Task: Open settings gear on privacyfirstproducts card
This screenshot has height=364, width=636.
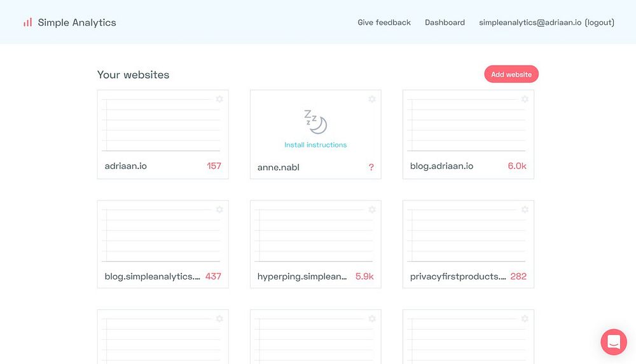Action: pyautogui.click(x=525, y=209)
